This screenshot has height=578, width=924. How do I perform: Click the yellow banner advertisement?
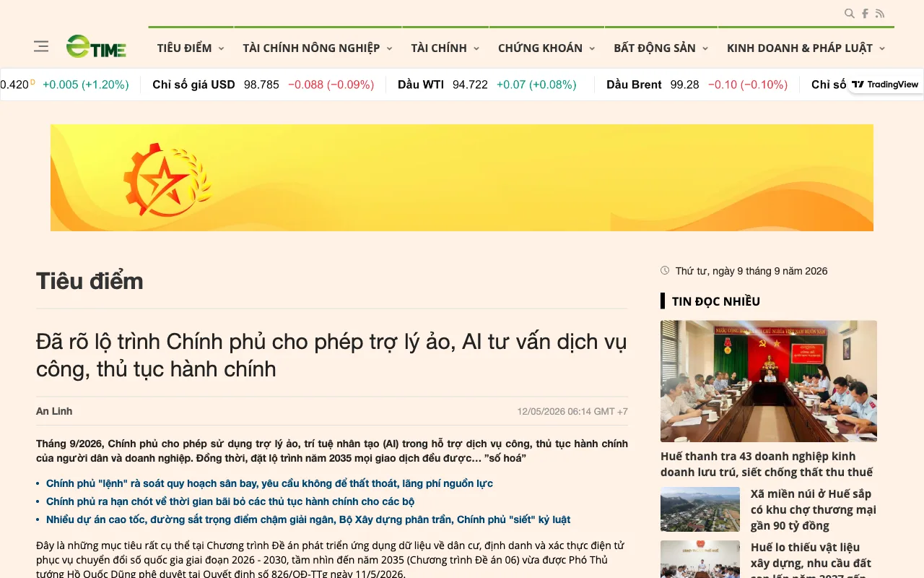(462, 178)
